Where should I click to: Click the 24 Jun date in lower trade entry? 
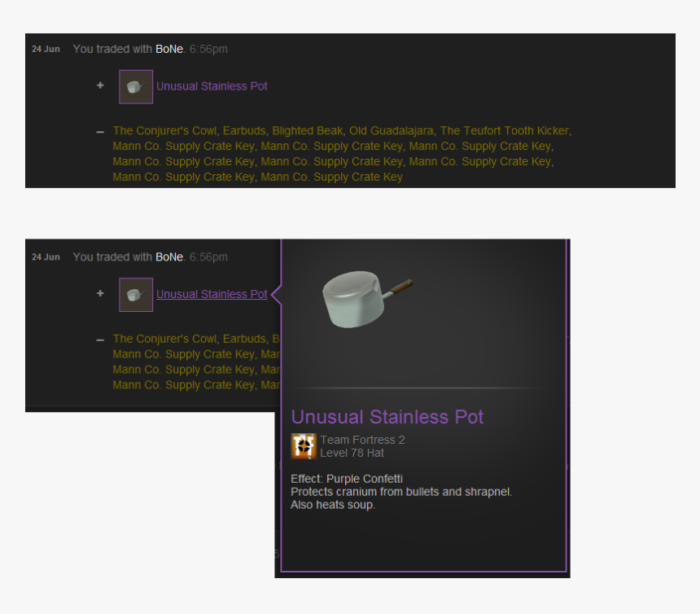[x=46, y=257]
